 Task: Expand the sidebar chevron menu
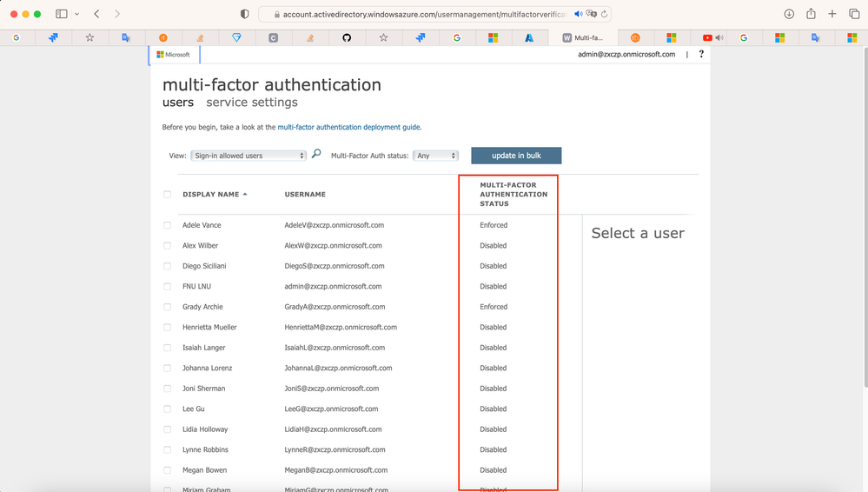[x=77, y=14]
